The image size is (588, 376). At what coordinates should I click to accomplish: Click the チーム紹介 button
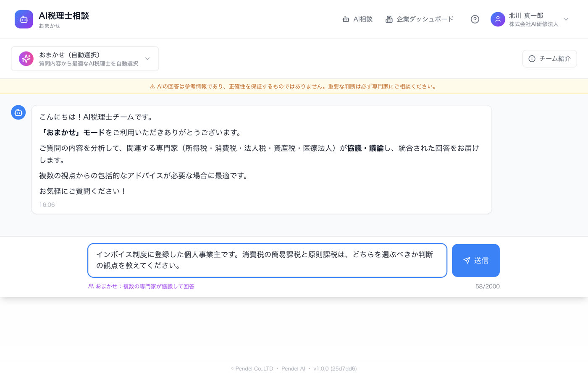549,59
